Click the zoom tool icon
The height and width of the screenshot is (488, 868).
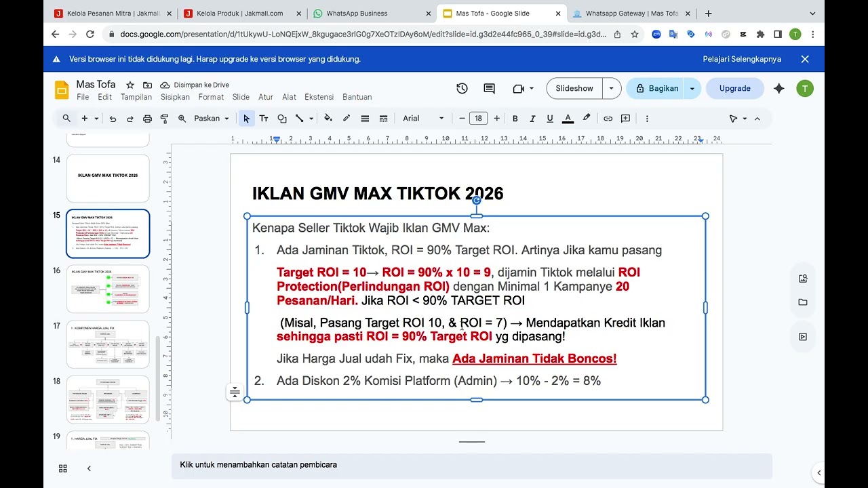point(182,119)
